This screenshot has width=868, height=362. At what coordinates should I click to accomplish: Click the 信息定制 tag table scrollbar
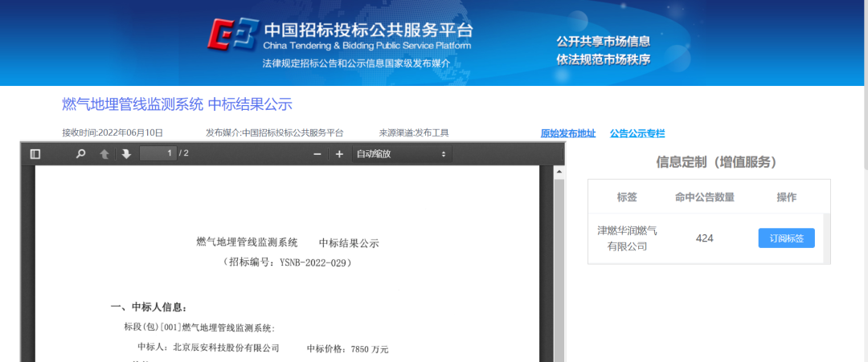[x=827, y=238]
